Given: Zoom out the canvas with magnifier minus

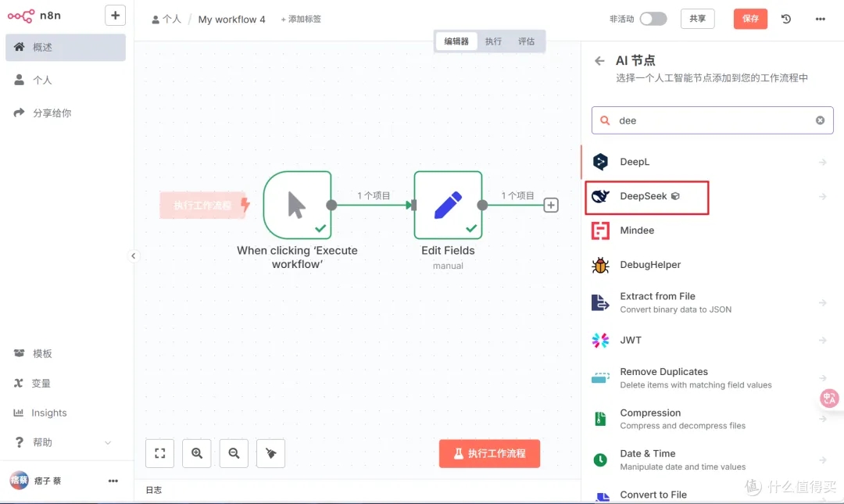Looking at the screenshot, I should [x=234, y=453].
